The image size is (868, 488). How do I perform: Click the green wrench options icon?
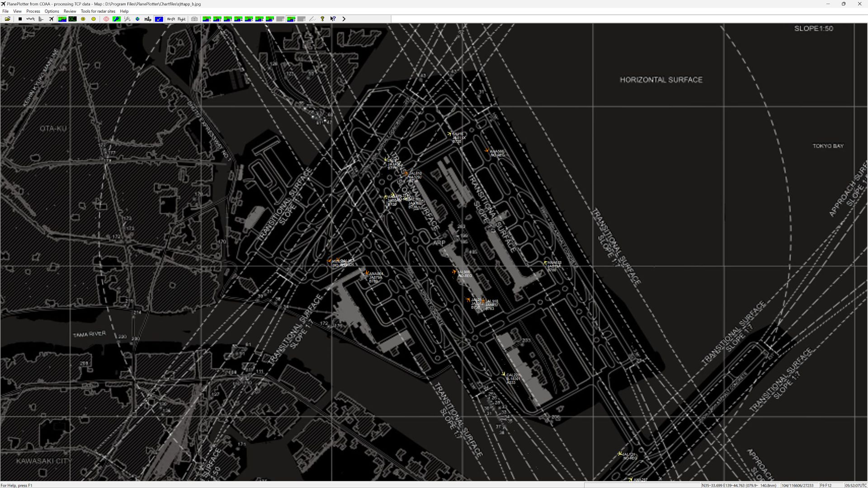click(117, 19)
